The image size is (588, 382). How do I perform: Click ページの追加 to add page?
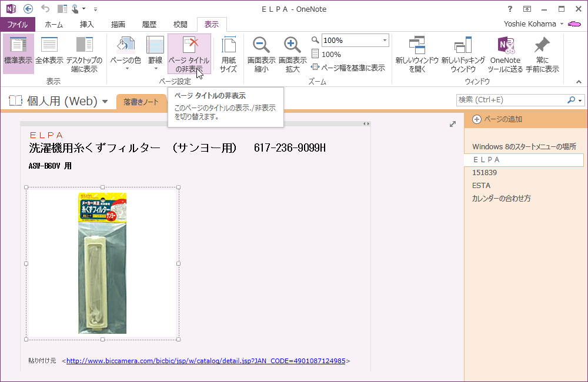click(497, 119)
